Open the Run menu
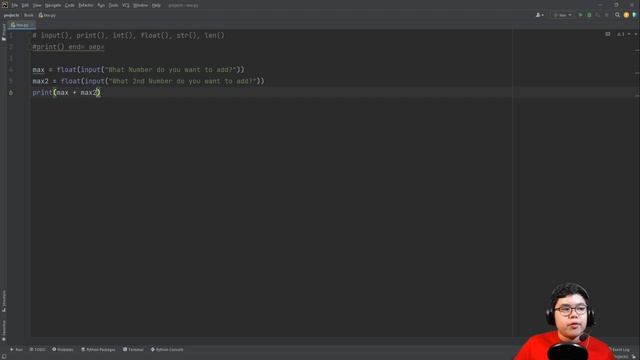Screen dimensions: 640x360 [x=101, y=5]
